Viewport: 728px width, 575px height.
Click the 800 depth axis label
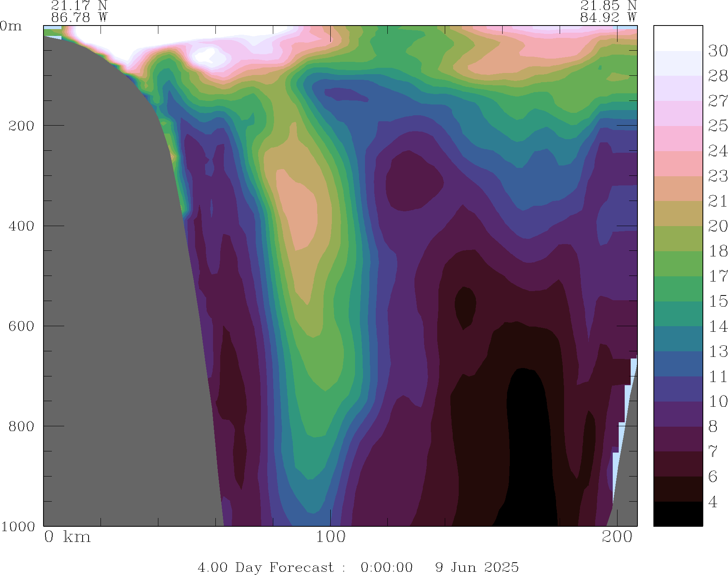pos(22,426)
